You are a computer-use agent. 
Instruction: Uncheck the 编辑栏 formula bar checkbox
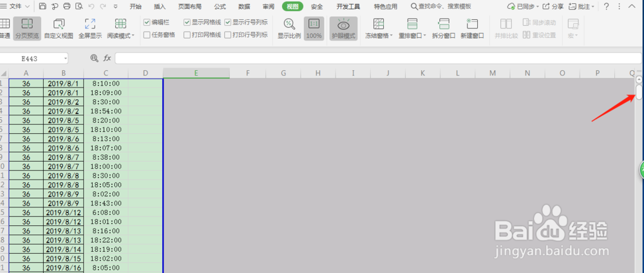[x=147, y=22]
